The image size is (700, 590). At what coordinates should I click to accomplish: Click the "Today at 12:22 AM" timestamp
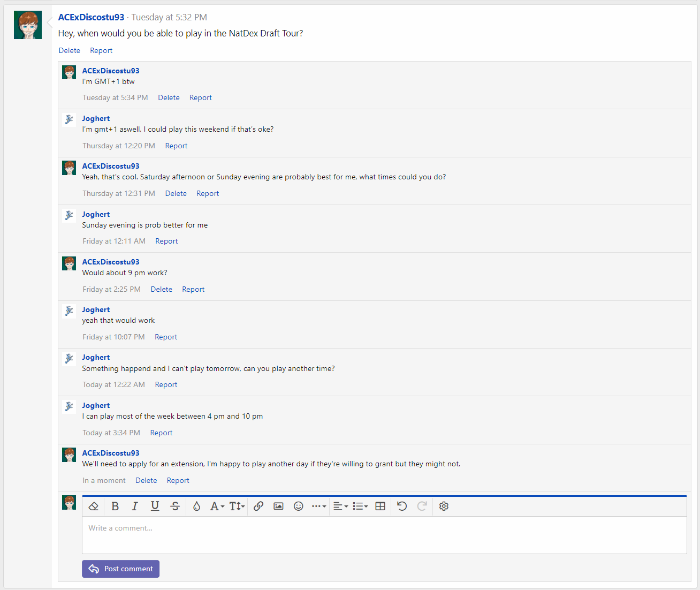[113, 385]
